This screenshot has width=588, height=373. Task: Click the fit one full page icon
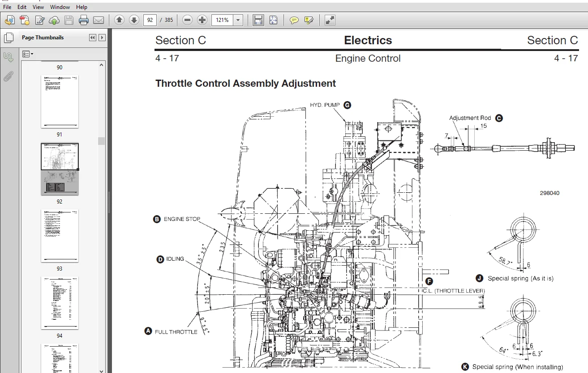[274, 20]
